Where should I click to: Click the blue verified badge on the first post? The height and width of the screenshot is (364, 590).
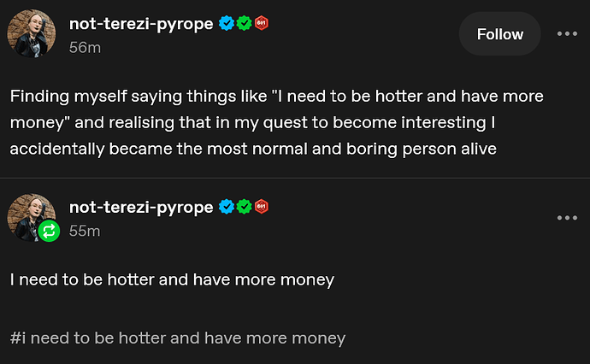[227, 24]
